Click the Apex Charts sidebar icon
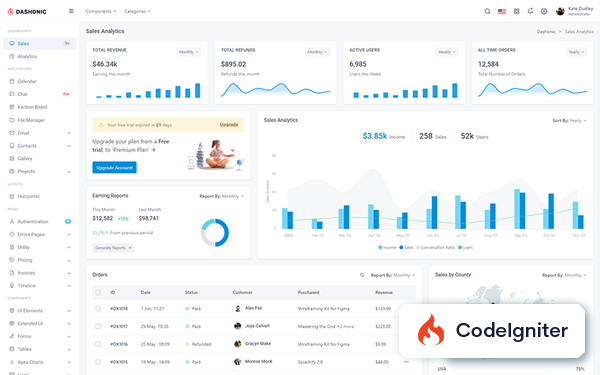 coord(11,362)
